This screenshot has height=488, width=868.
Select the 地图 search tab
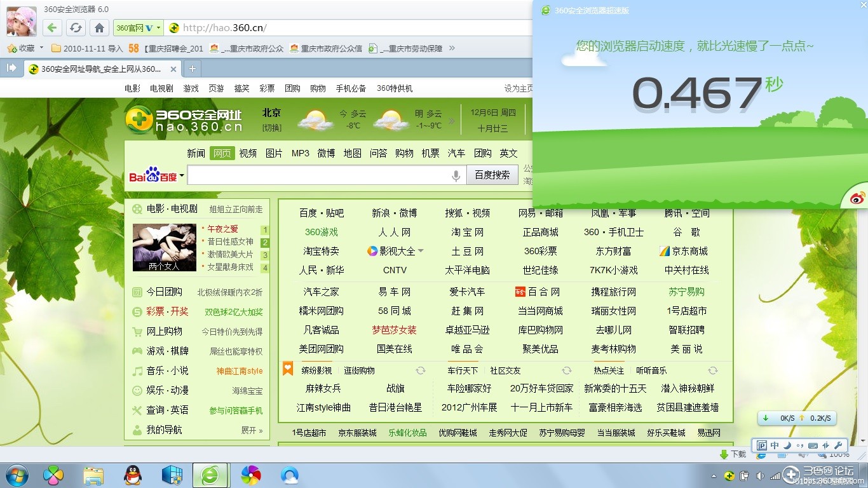(352, 153)
